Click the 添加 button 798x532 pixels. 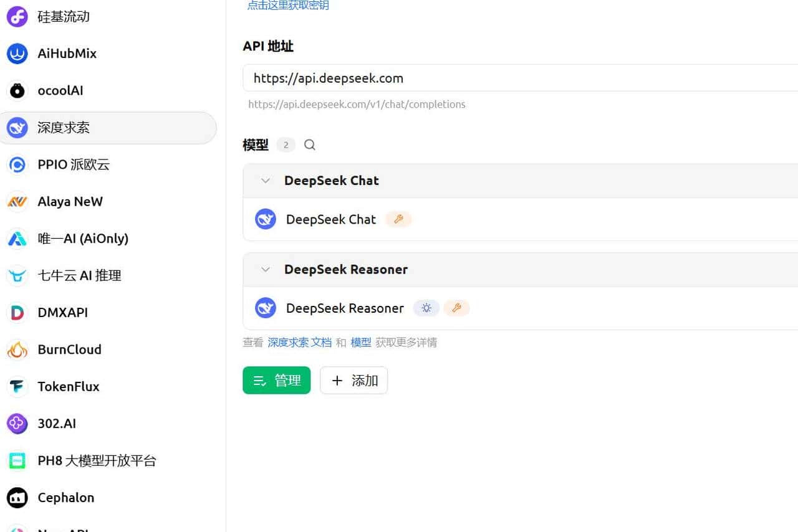(353, 380)
